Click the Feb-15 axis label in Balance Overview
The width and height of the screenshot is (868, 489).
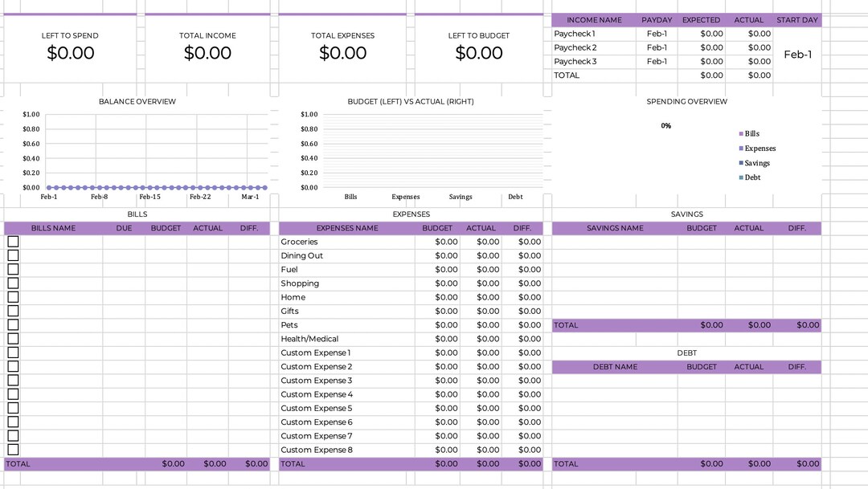[149, 197]
